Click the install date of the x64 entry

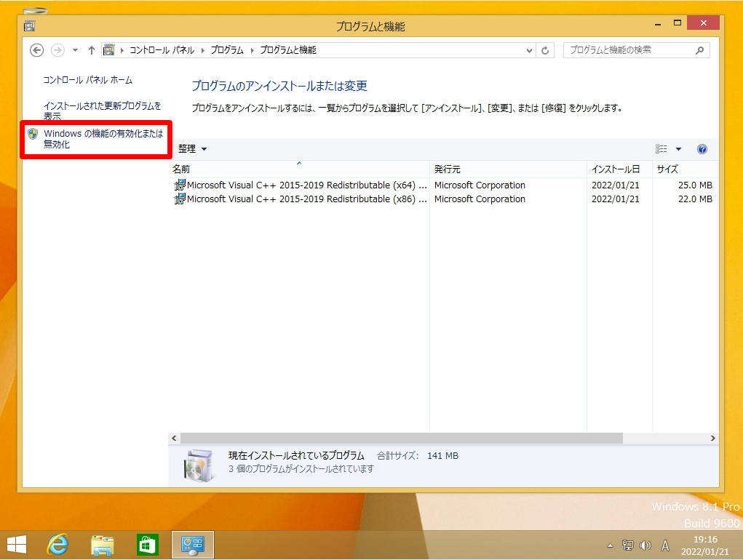click(615, 185)
